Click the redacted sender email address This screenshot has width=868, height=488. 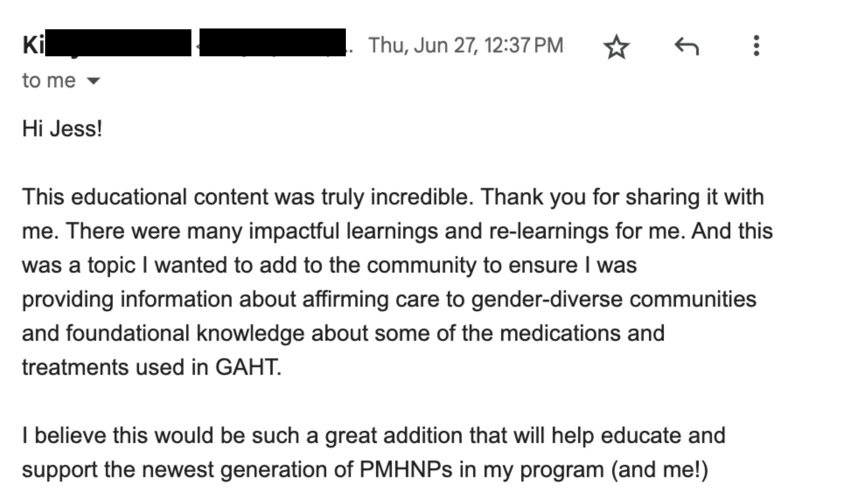(x=273, y=43)
